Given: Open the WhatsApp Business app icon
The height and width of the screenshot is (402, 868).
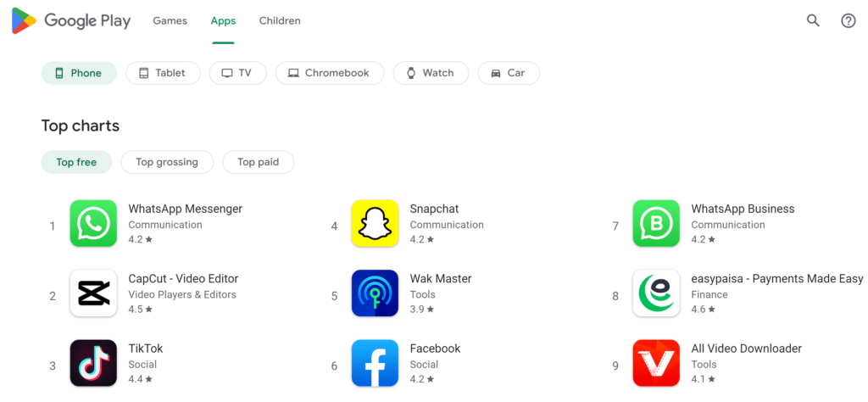Looking at the screenshot, I should [656, 224].
